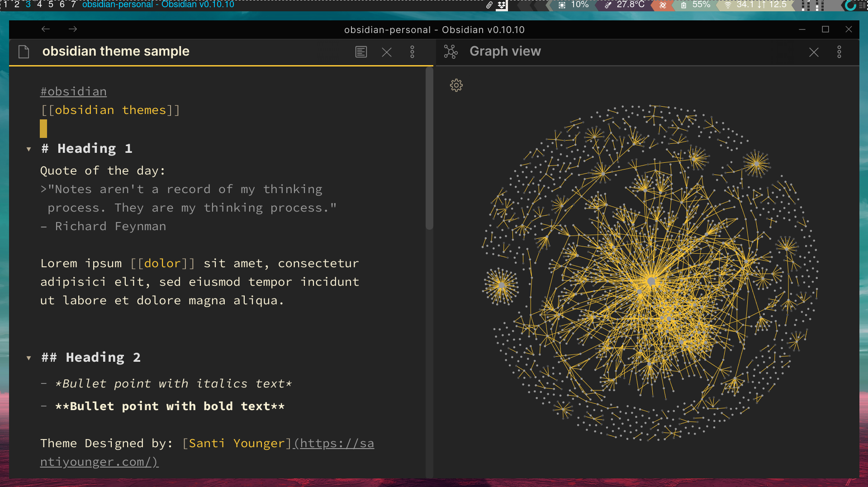Screen dimensions: 868x487
Task: Open the obsidian themes wiki link
Action: point(110,110)
